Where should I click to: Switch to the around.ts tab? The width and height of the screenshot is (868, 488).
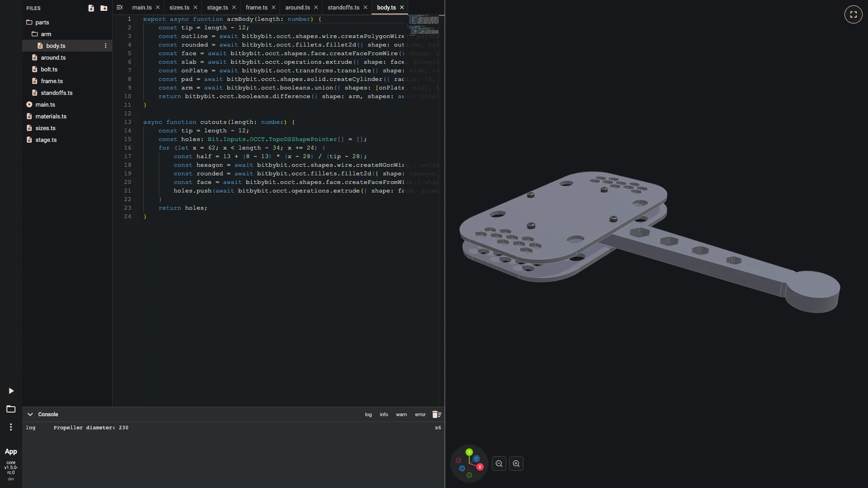(x=297, y=8)
